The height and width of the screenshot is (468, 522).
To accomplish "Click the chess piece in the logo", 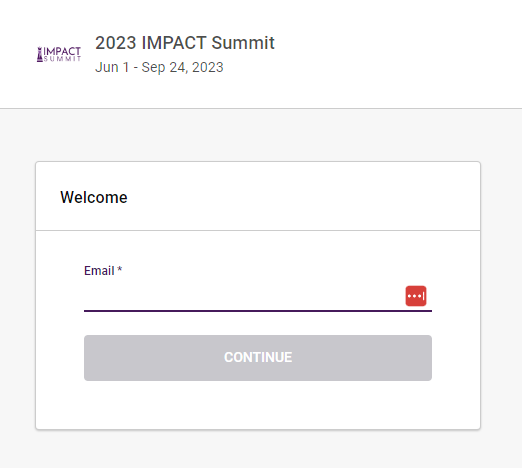I will pos(40,54).
